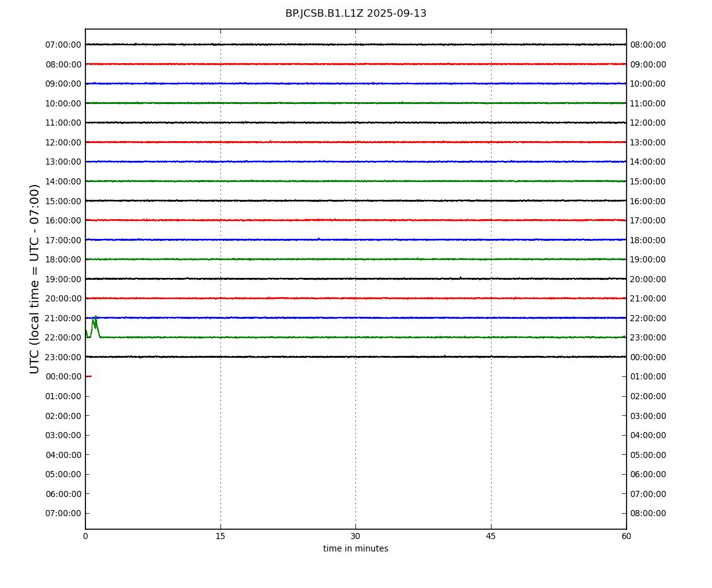This screenshot has height=588, width=712.
Task: Click the left axis label 16:00:00
Action: pyautogui.click(x=63, y=220)
